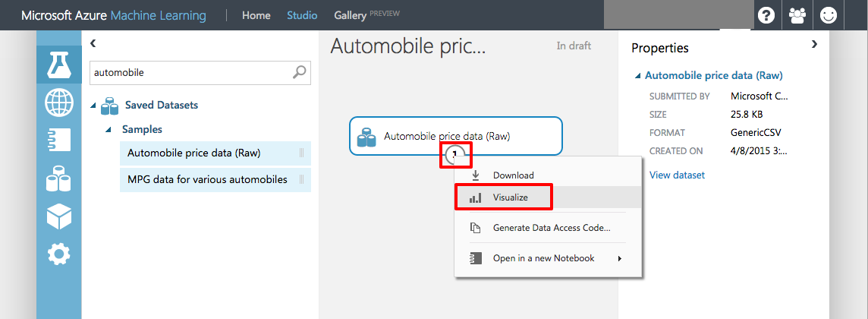Collapse the Saved Datasets tree node

tap(93, 106)
